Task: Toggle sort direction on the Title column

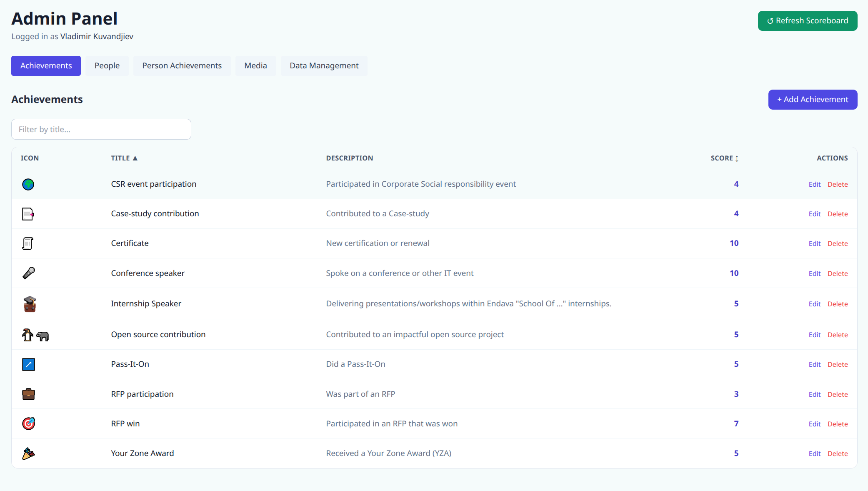Action: [x=124, y=158]
